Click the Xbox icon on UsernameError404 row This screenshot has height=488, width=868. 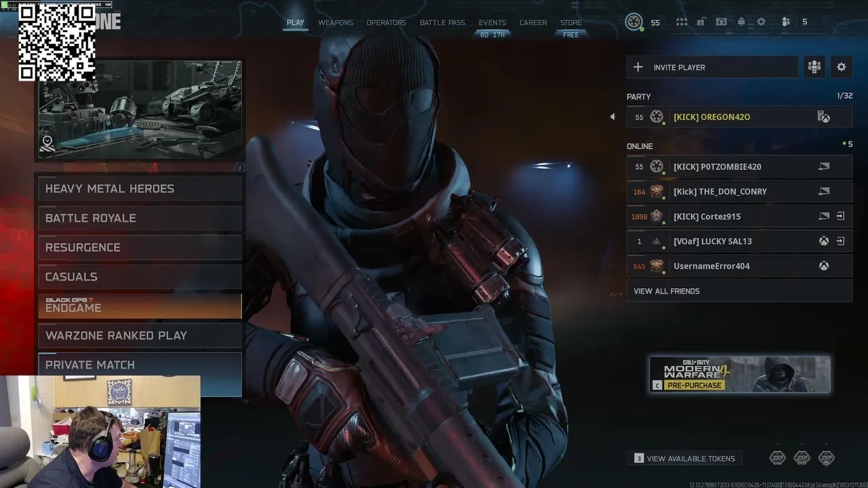(x=824, y=266)
